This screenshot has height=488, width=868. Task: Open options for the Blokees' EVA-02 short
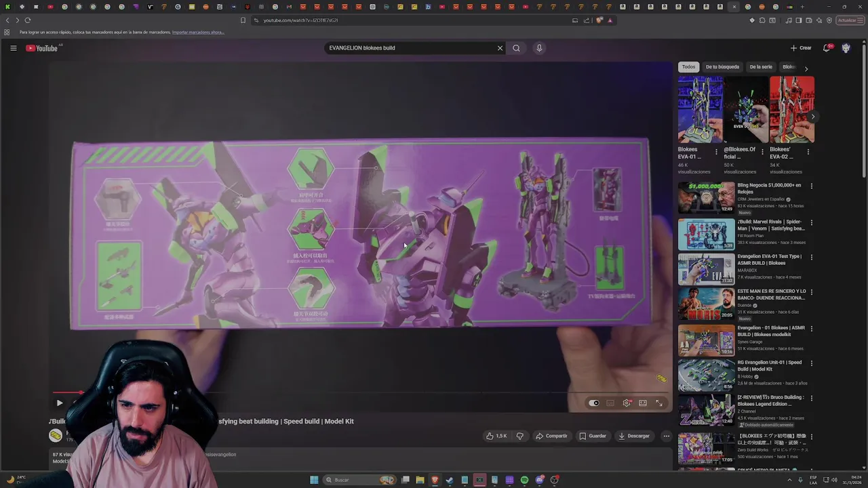click(x=808, y=152)
